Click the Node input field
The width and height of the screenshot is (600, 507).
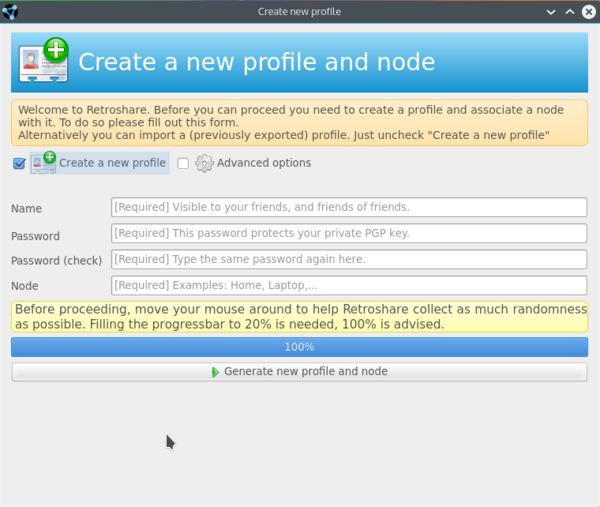[348, 286]
